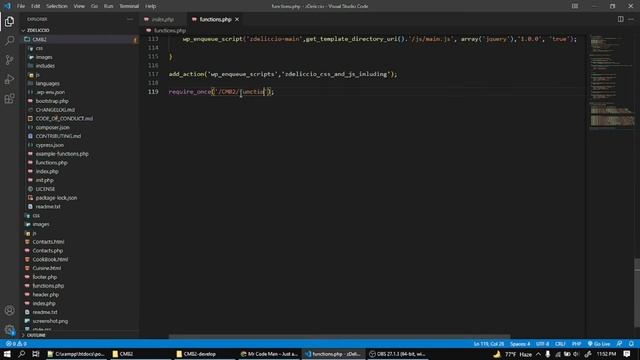
Task: Open the Edit menu
Action: click(36, 6)
